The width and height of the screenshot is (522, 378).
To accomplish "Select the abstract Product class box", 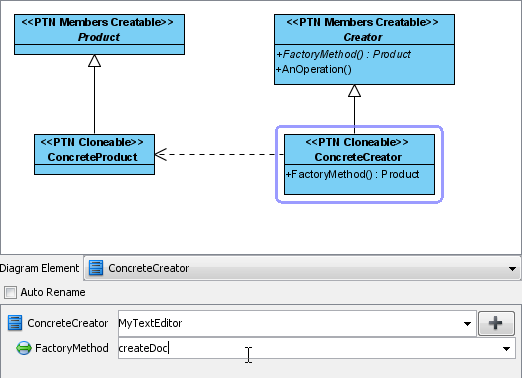I will tap(99, 34).
